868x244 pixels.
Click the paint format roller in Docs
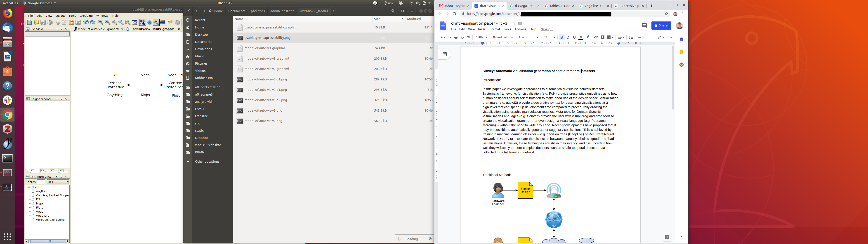point(468,38)
